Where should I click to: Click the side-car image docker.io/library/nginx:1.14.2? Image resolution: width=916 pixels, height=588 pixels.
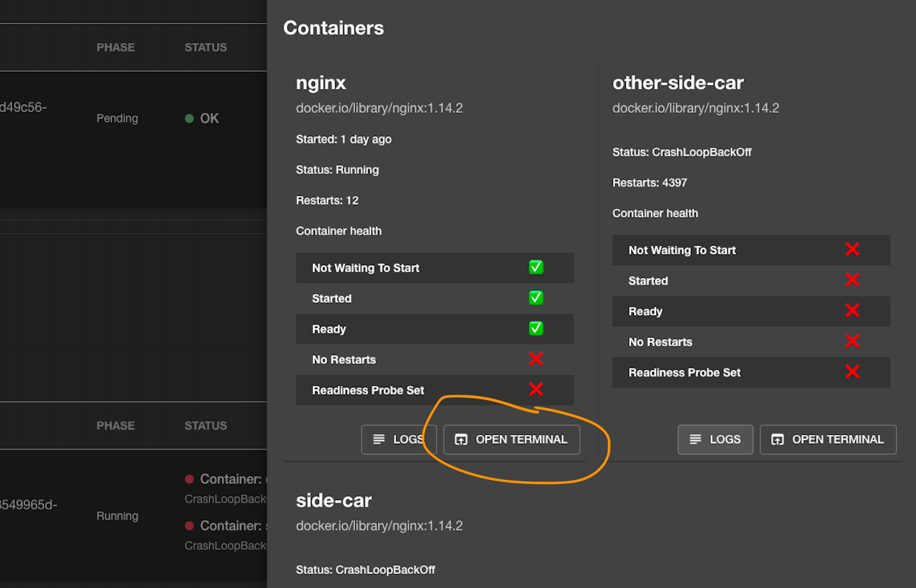click(x=379, y=526)
